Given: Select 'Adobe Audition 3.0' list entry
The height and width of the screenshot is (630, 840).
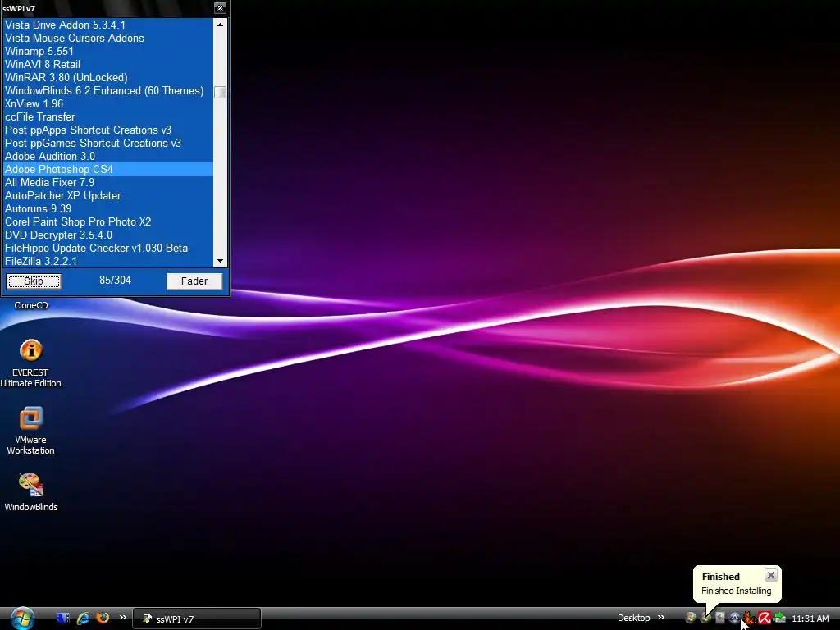Looking at the screenshot, I should click(107, 156).
